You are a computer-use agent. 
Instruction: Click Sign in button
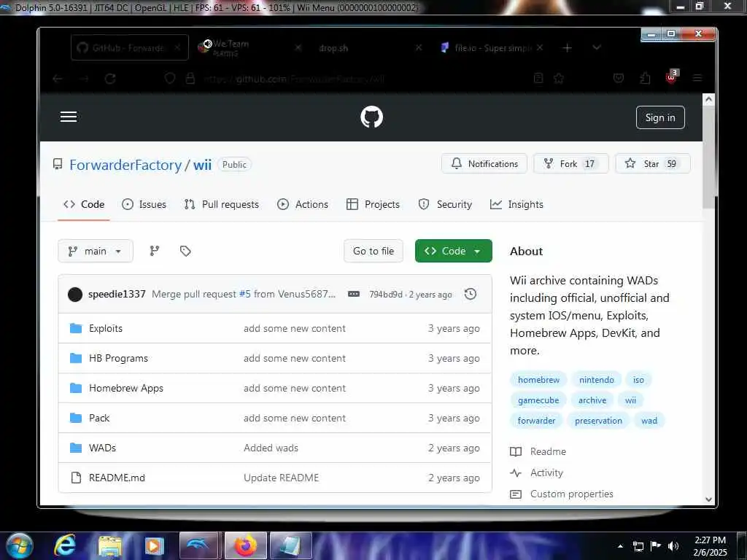pyautogui.click(x=660, y=117)
